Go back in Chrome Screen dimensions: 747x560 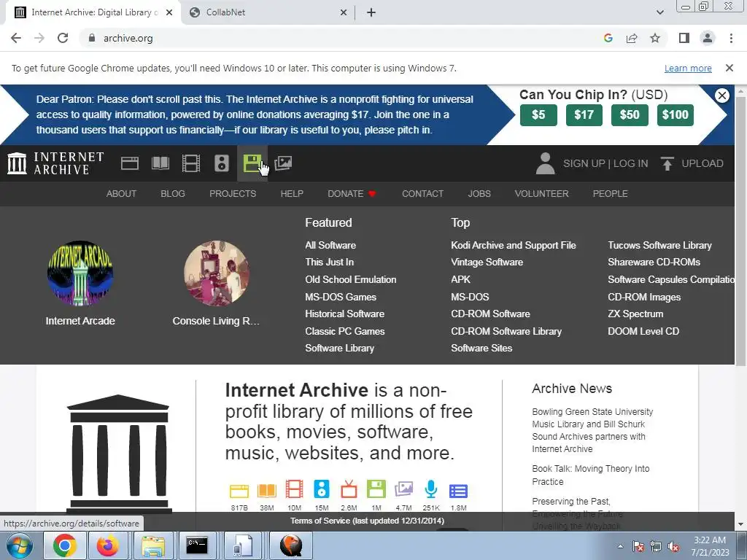tap(16, 38)
